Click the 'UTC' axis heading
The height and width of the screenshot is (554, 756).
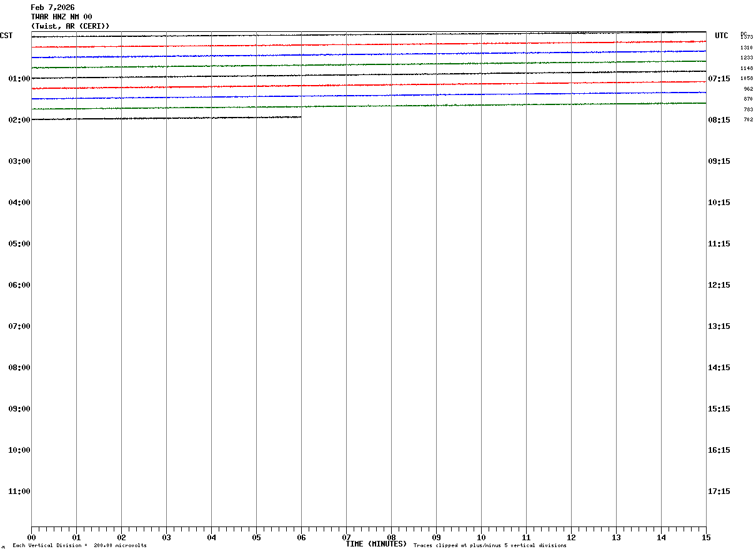(722, 36)
